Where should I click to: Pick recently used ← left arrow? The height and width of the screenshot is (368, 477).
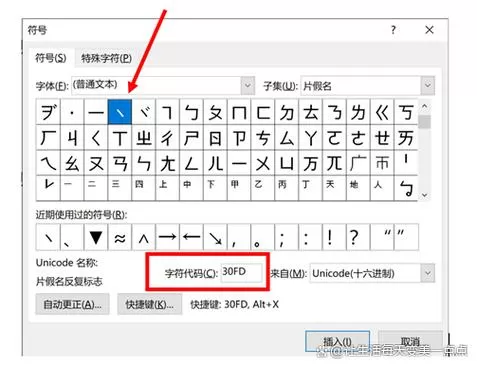(x=191, y=237)
